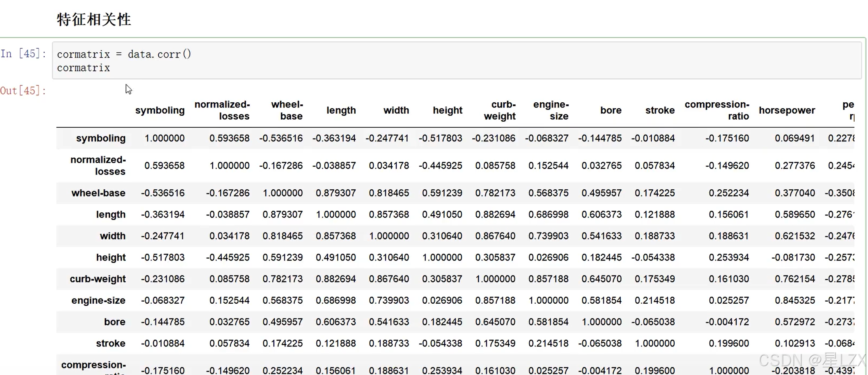Click the compression-ratio column header
Screen dimensions: 868x375
pyautogui.click(x=717, y=110)
